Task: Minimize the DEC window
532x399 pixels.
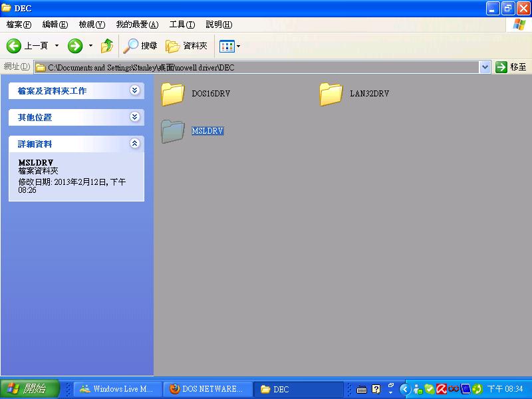Action: [x=493, y=8]
